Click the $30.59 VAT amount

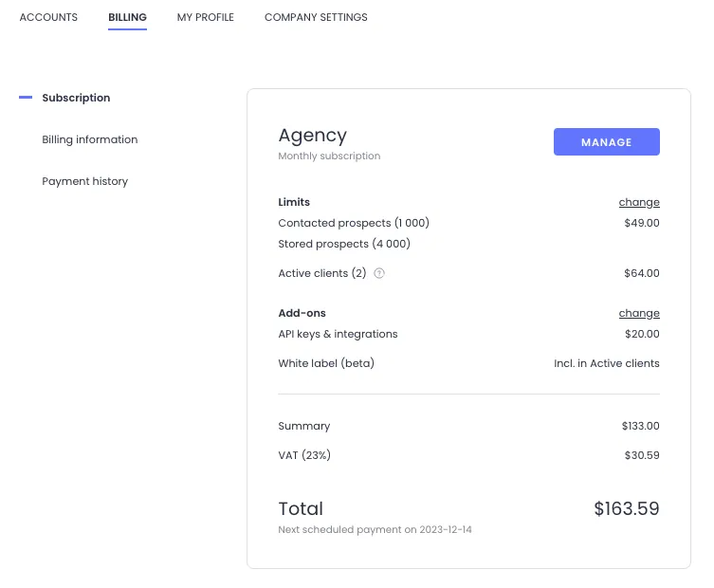pos(642,455)
